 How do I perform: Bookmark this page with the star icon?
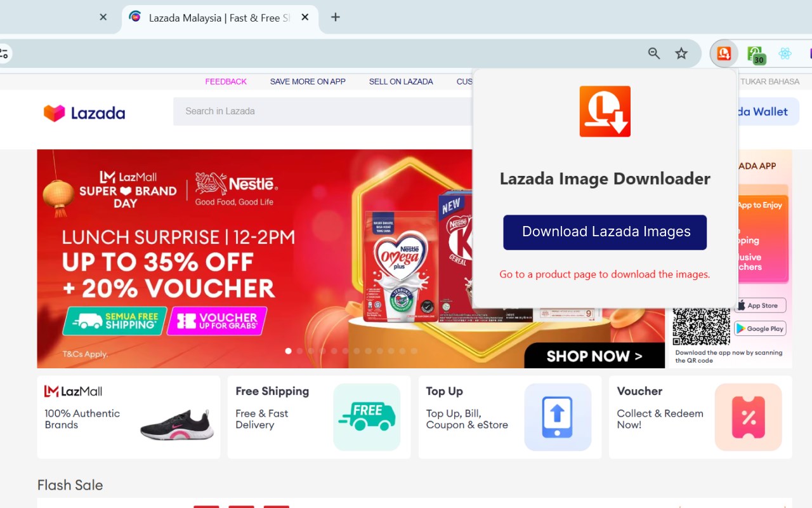(681, 53)
